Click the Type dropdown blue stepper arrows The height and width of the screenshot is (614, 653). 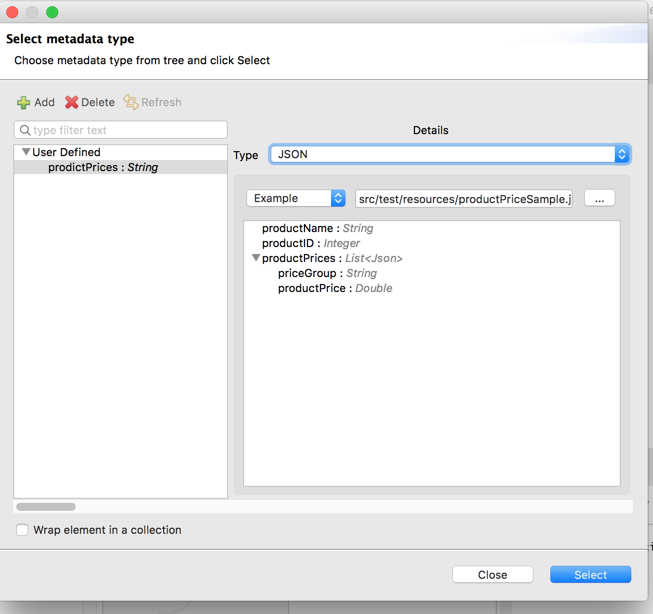click(622, 155)
